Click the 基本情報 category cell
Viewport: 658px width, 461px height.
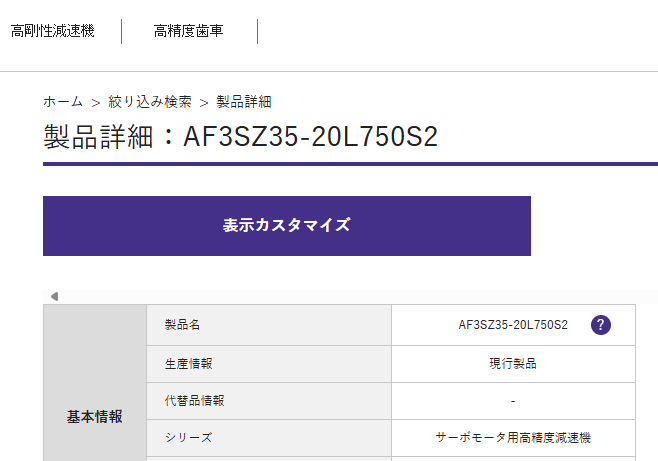pos(95,416)
